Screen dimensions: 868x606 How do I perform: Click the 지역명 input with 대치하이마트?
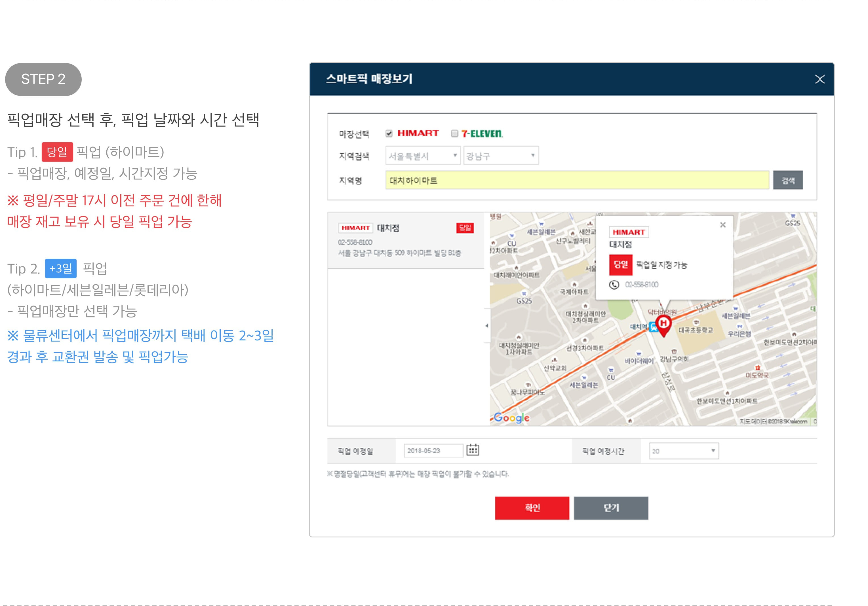point(577,180)
